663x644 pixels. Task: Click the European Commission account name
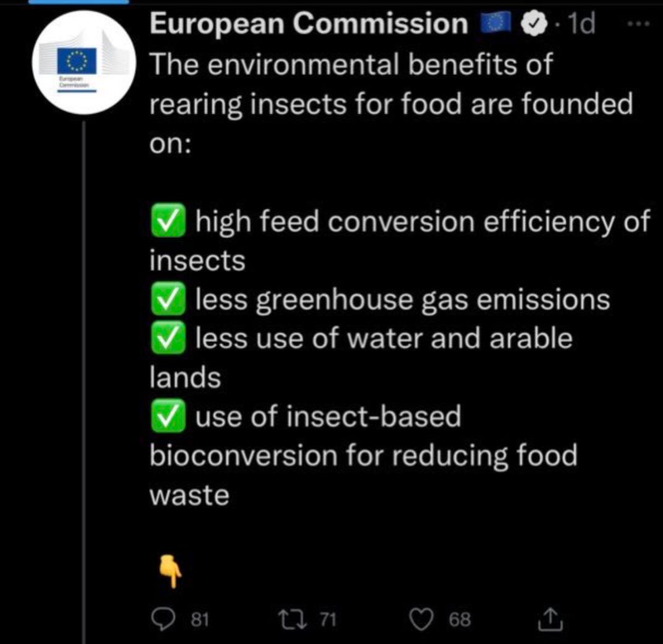[309, 24]
